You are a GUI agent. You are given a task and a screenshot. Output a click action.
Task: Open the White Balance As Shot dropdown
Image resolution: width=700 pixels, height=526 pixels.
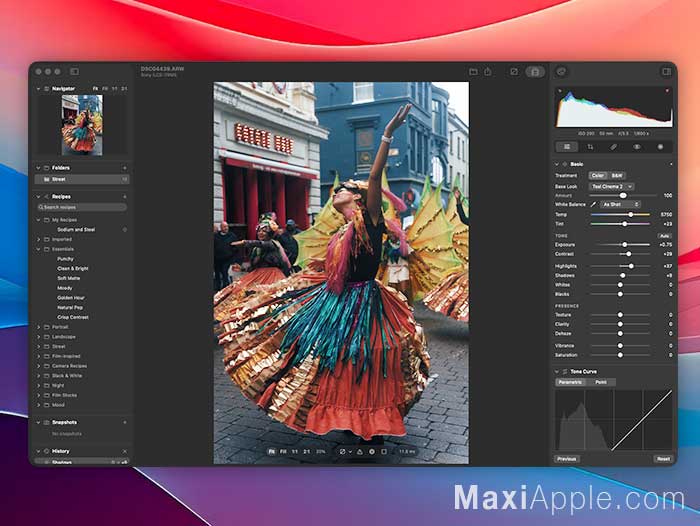[x=621, y=205]
